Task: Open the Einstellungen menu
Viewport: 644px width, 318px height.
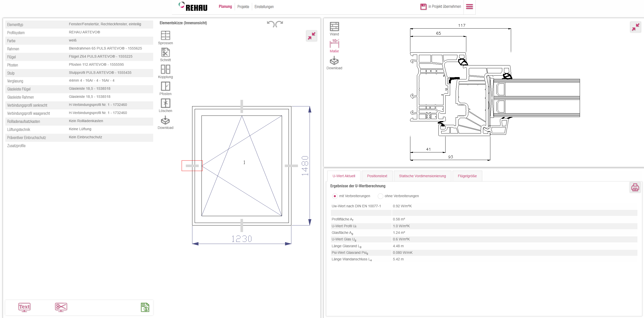Action: point(264,7)
